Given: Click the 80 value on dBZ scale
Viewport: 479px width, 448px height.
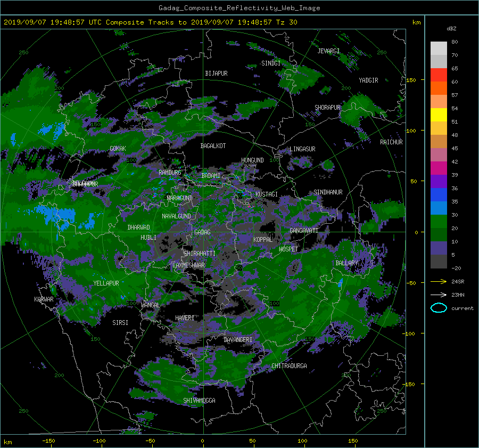Looking at the screenshot, I should 455,42.
